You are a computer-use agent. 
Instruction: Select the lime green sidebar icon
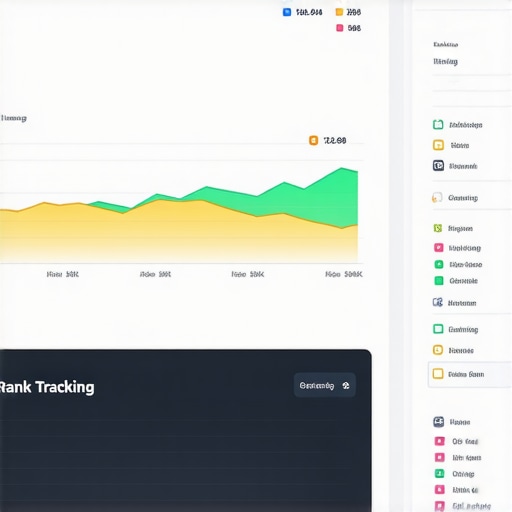click(x=438, y=228)
